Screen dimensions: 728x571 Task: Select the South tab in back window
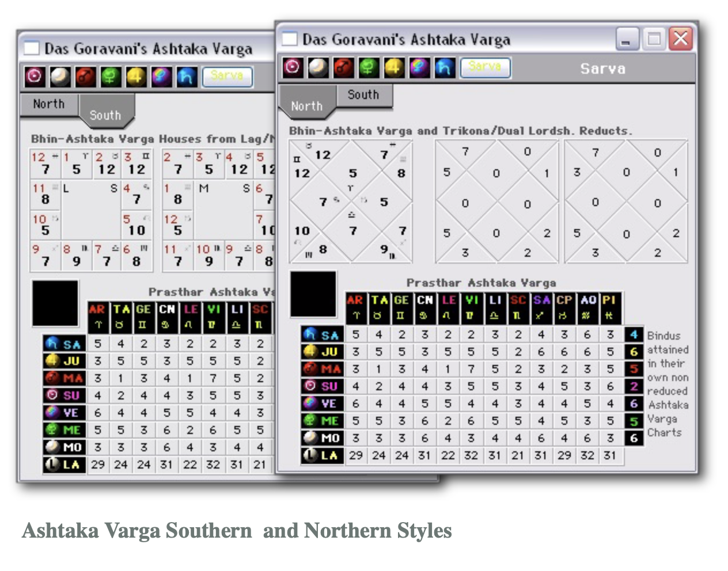pos(105,115)
